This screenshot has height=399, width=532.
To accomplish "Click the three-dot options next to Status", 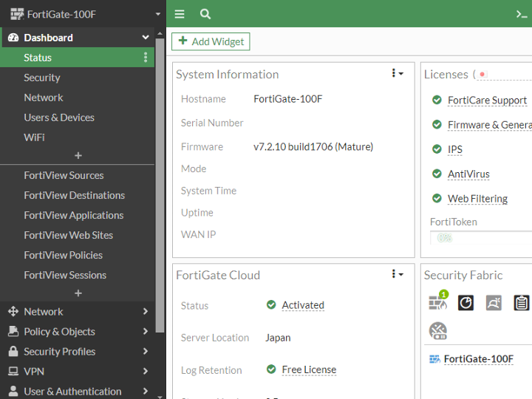I will [x=146, y=58].
